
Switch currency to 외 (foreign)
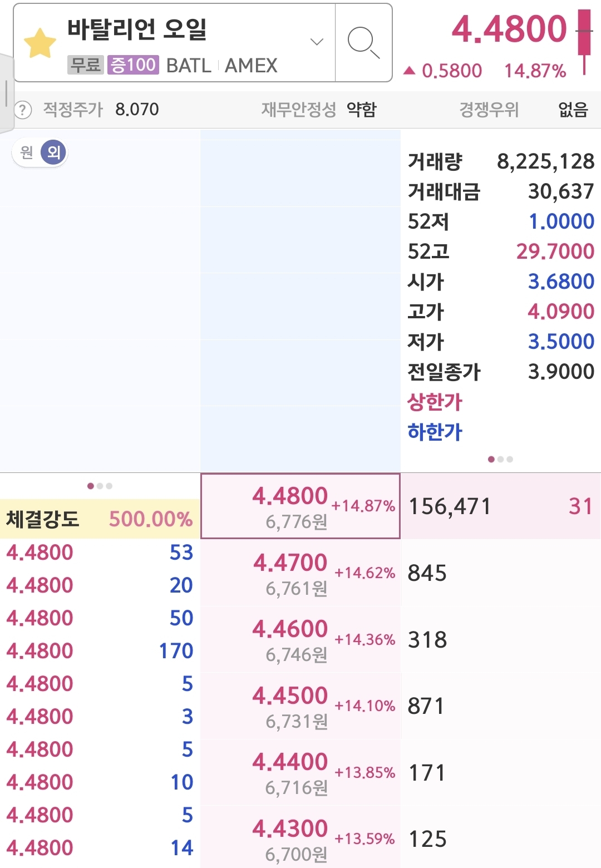click(53, 152)
